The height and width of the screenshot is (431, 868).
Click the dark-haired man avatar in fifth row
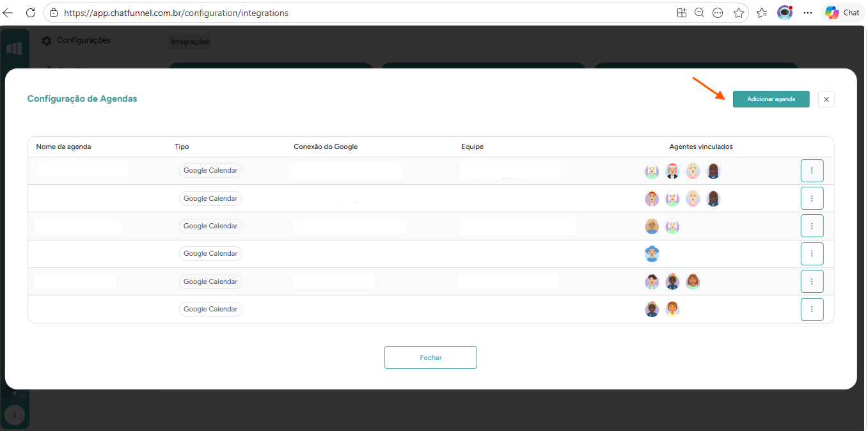tap(652, 281)
